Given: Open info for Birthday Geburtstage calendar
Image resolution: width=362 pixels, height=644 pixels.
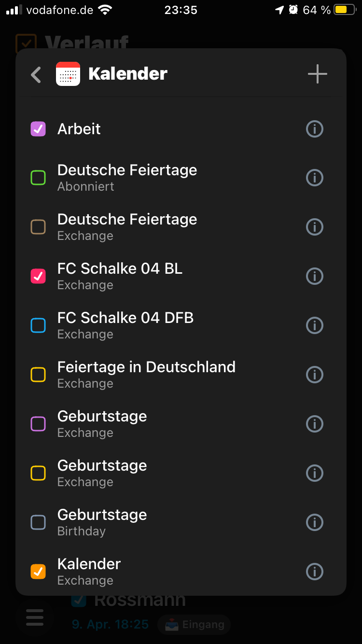Looking at the screenshot, I should (x=315, y=522).
